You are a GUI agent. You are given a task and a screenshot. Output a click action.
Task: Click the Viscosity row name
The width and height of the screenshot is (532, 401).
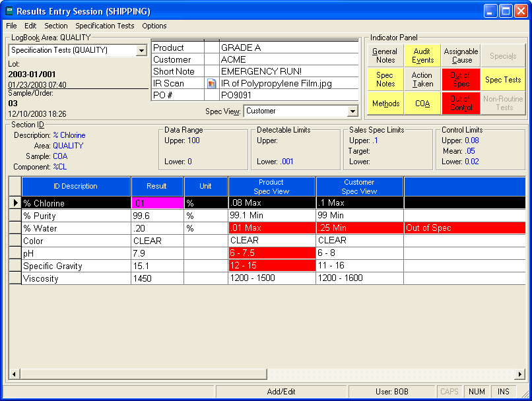[x=77, y=278]
